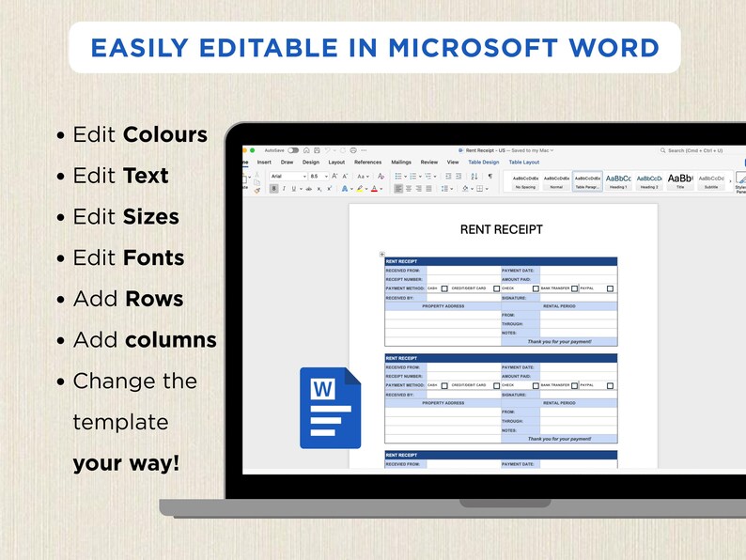Center align text in ribbon
This screenshot has height=560, width=746.
409,189
